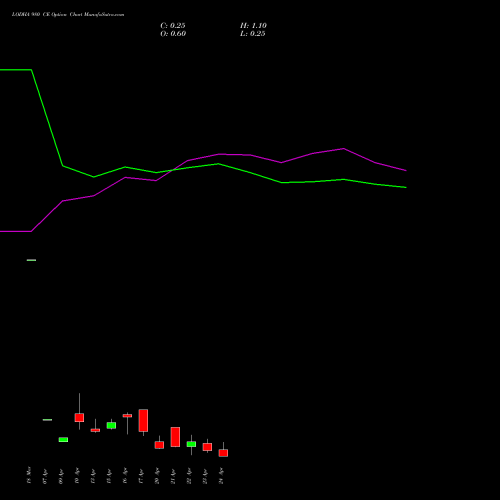This screenshot has height=500, width=500.
Task: Click the 18 Mar date label
Action: tap(29, 475)
